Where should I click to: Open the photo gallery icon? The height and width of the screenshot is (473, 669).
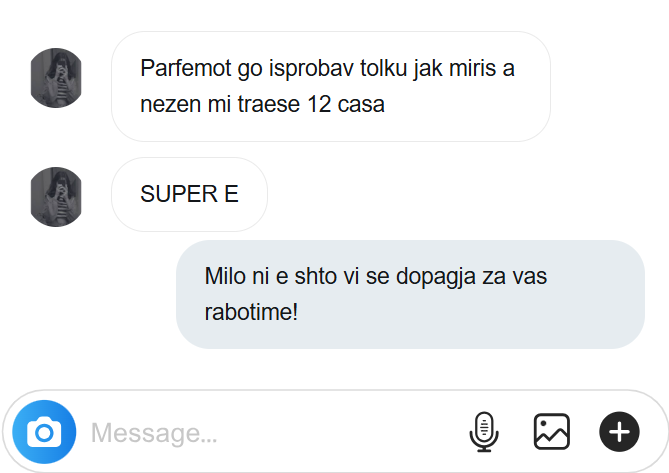click(x=551, y=432)
